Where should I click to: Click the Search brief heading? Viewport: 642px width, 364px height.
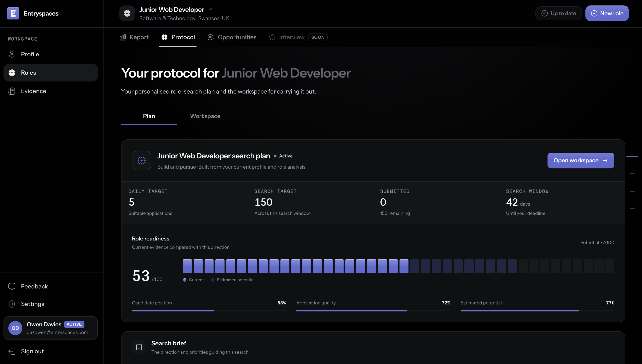tap(169, 343)
